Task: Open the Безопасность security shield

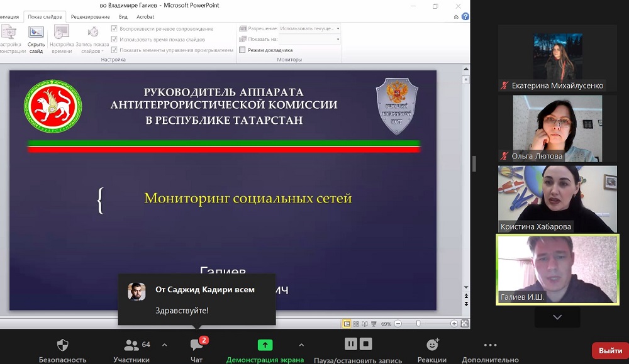Action: pyautogui.click(x=62, y=345)
